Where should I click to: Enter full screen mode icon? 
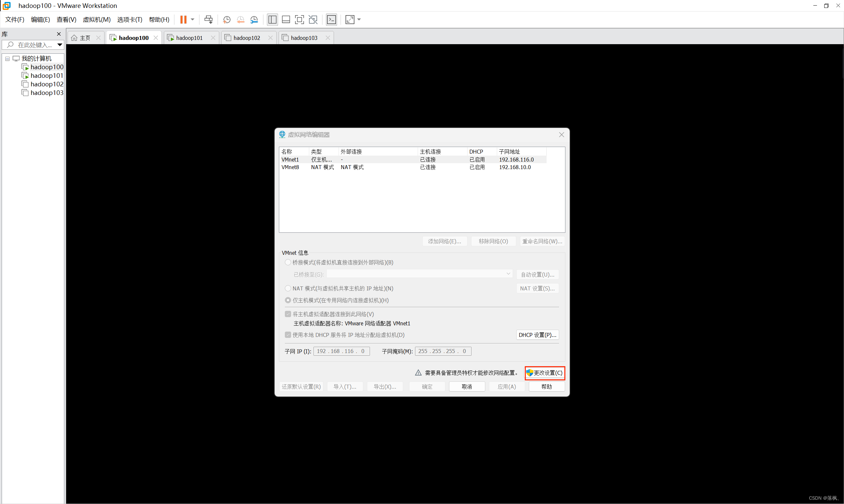[x=299, y=19]
